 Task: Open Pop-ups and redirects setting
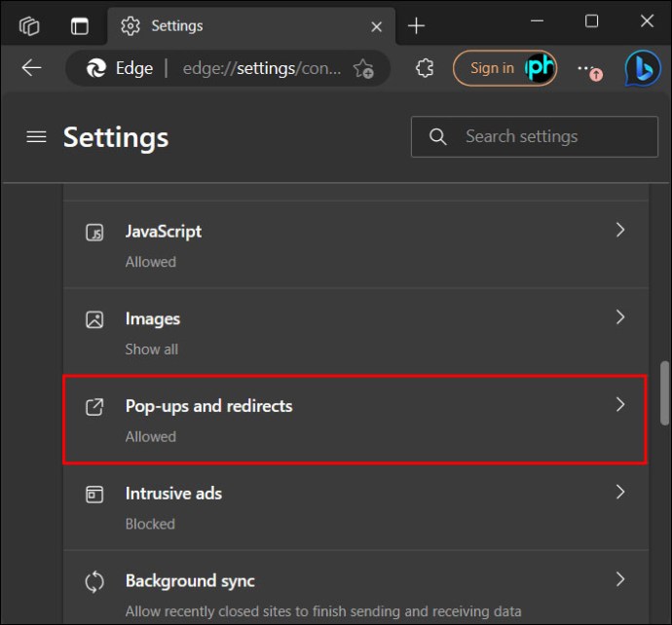point(355,420)
